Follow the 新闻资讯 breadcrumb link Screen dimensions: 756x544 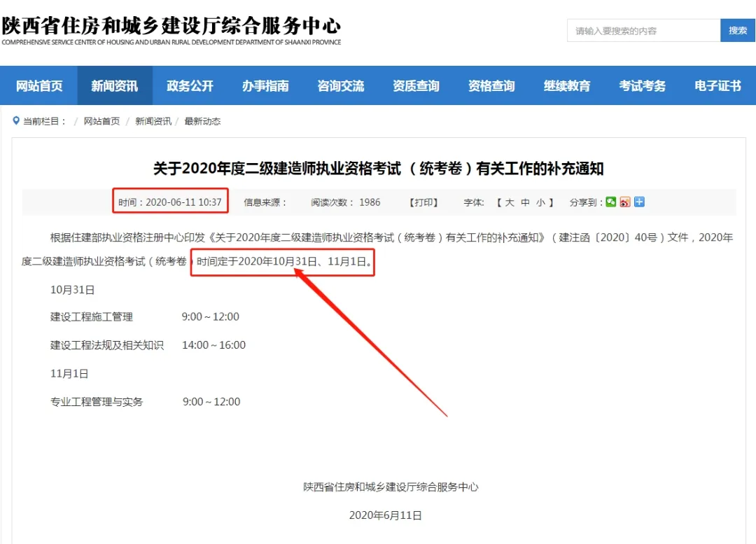[x=153, y=121]
